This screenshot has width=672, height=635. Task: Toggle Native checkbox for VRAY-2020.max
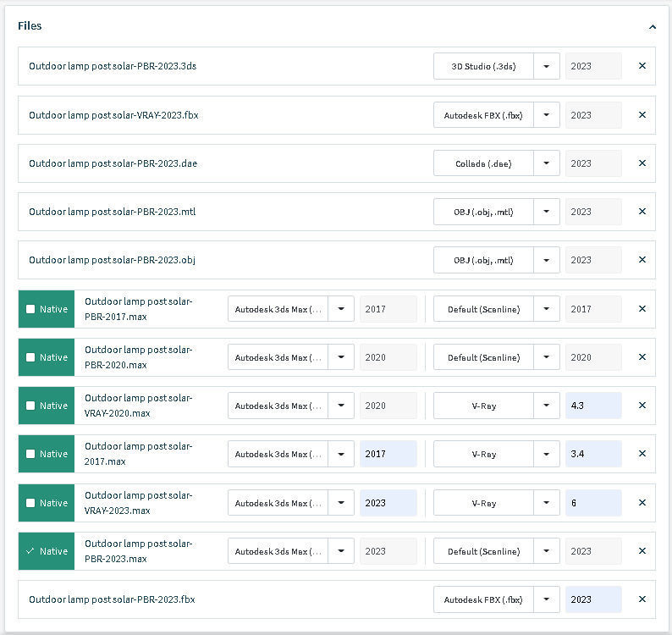tap(31, 406)
